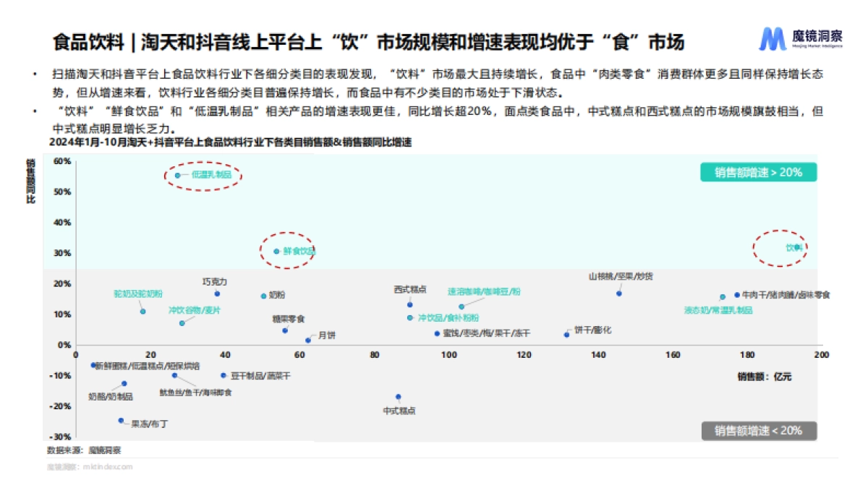Select the 速溶咖啡/咖啡豆/粉 label

(483, 291)
